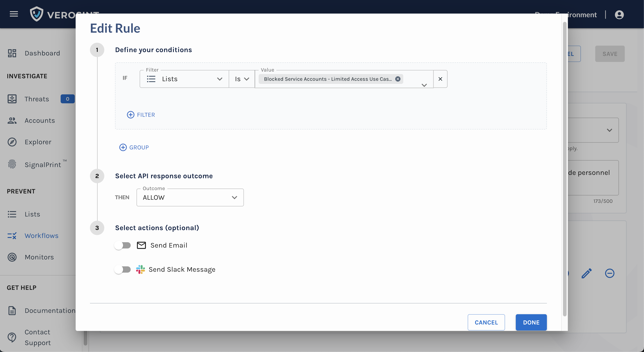644x352 pixels.
Task: Click the GROUP add button
Action: (x=134, y=147)
